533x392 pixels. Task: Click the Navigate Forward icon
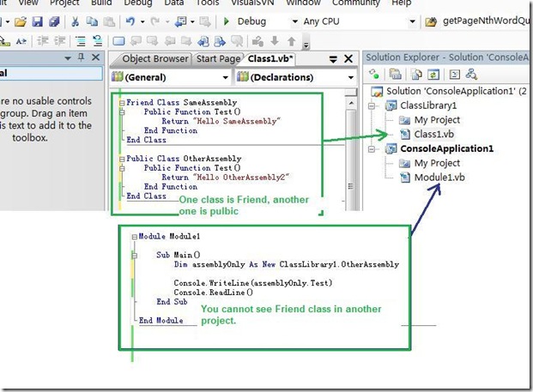tap(205, 21)
